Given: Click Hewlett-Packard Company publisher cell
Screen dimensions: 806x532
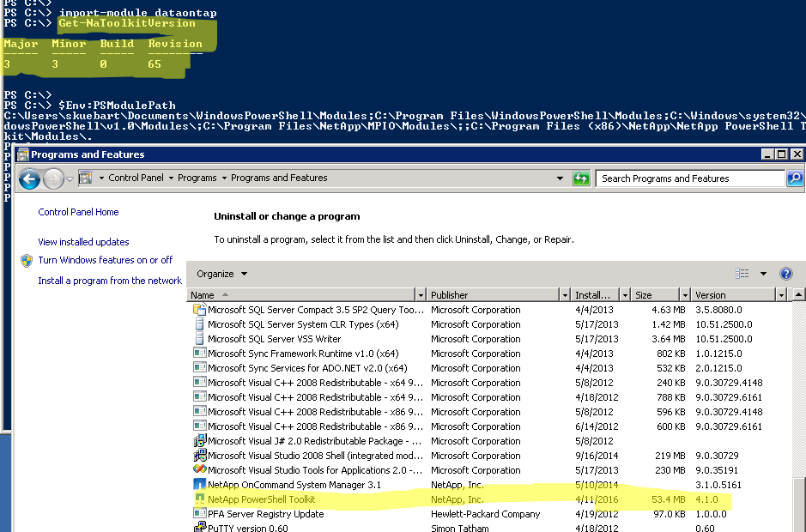Looking at the screenshot, I should click(485, 514).
